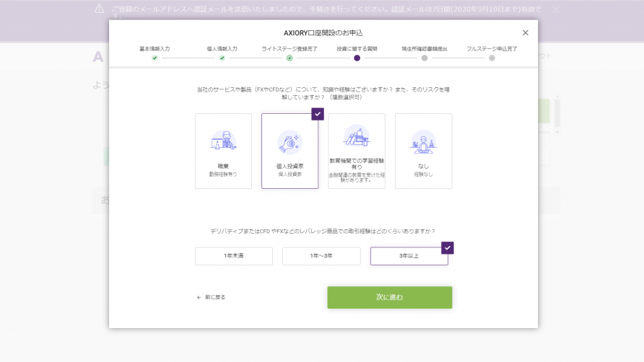Click the 個人投資家 coin illustration
This screenshot has height=362, width=644.
(290, 141)
